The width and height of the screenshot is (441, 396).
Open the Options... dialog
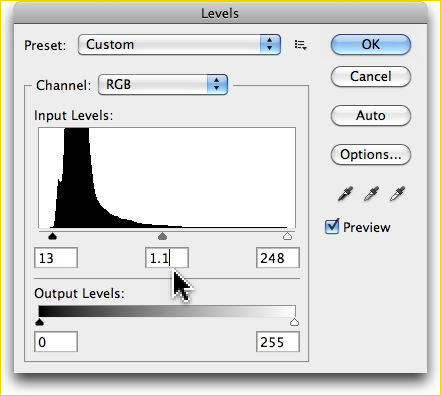tap(371, 155)
